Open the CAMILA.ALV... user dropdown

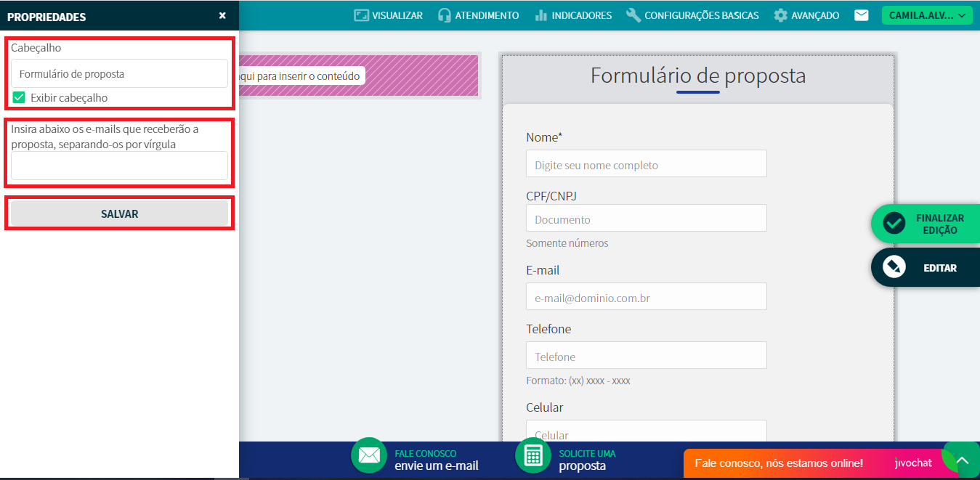(x=926, y=15)
